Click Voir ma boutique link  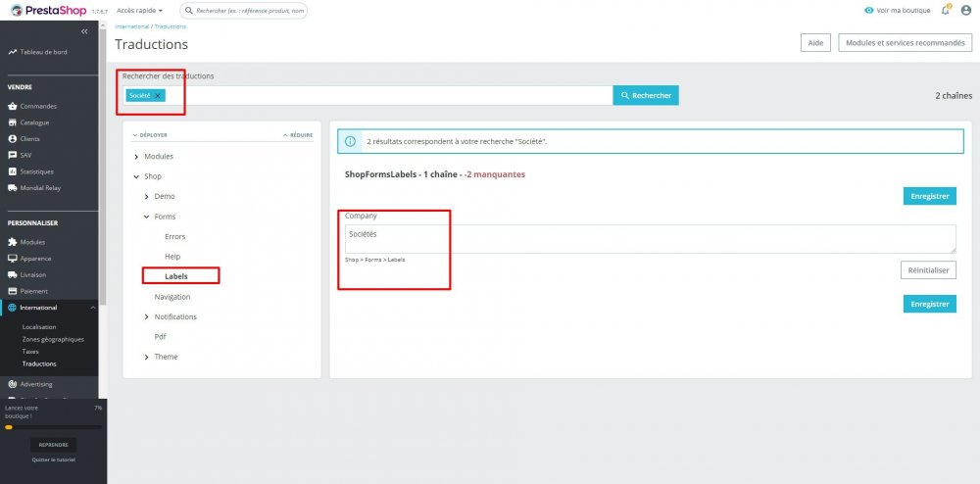[904, 11]
